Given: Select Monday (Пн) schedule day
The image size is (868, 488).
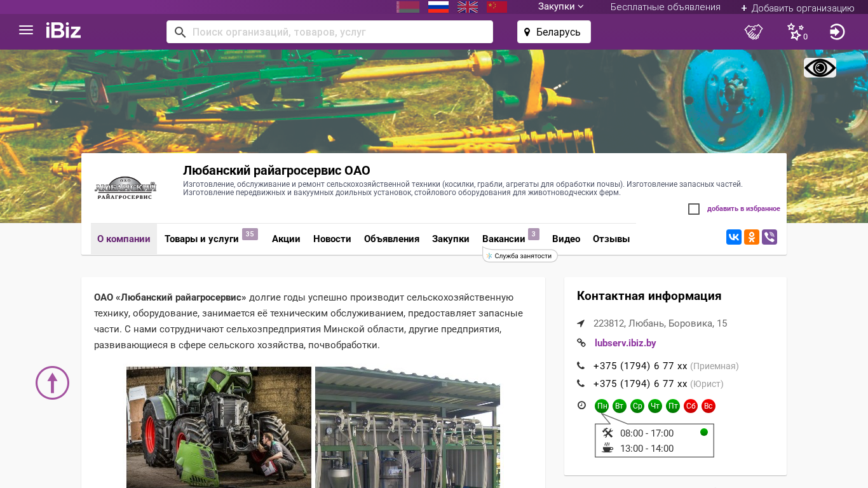Looking at the screenshot, I should coord(602,406).
